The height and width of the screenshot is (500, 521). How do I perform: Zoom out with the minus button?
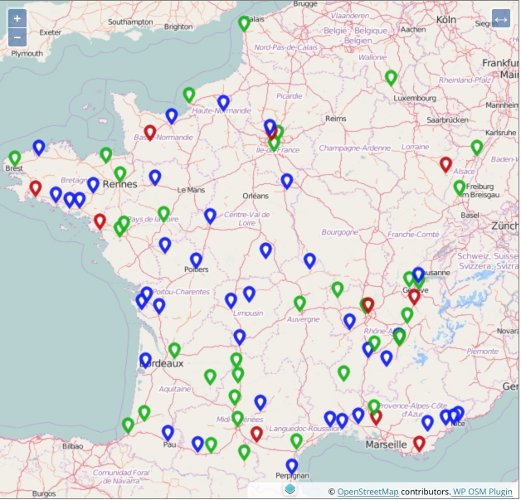point(17,37)
